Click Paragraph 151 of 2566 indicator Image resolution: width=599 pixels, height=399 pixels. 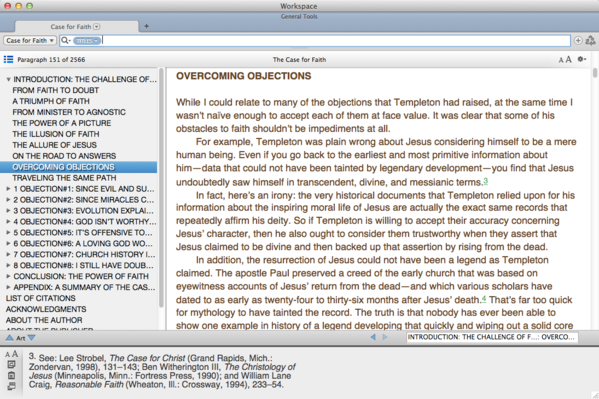click(51, 60)
